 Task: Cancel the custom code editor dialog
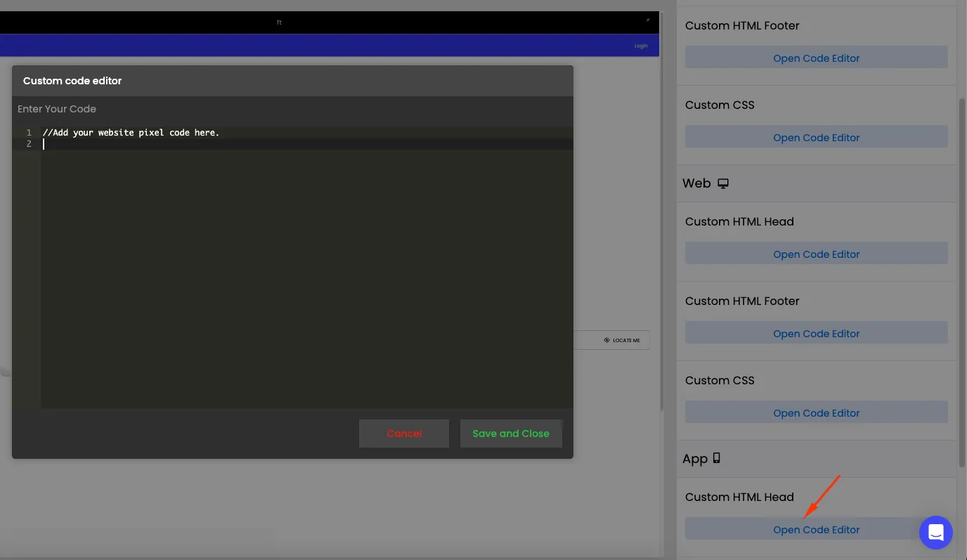(404, 434)
